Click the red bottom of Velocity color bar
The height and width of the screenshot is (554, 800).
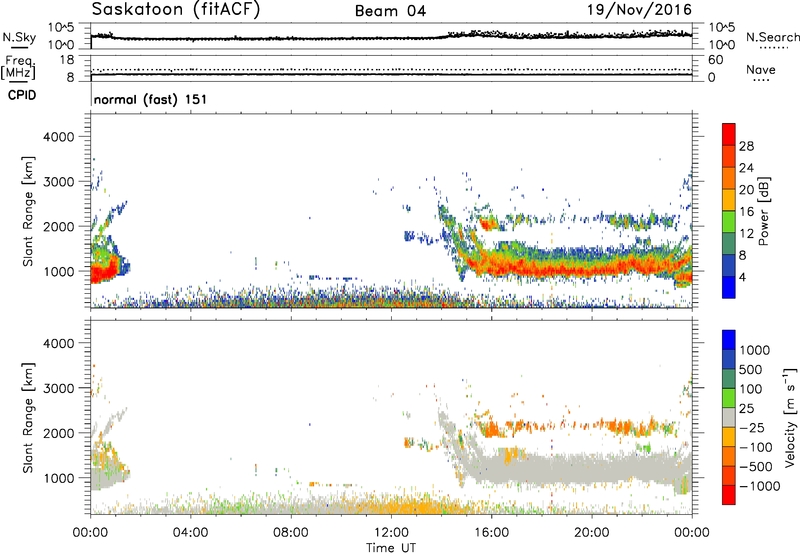[x=729, y=495]
